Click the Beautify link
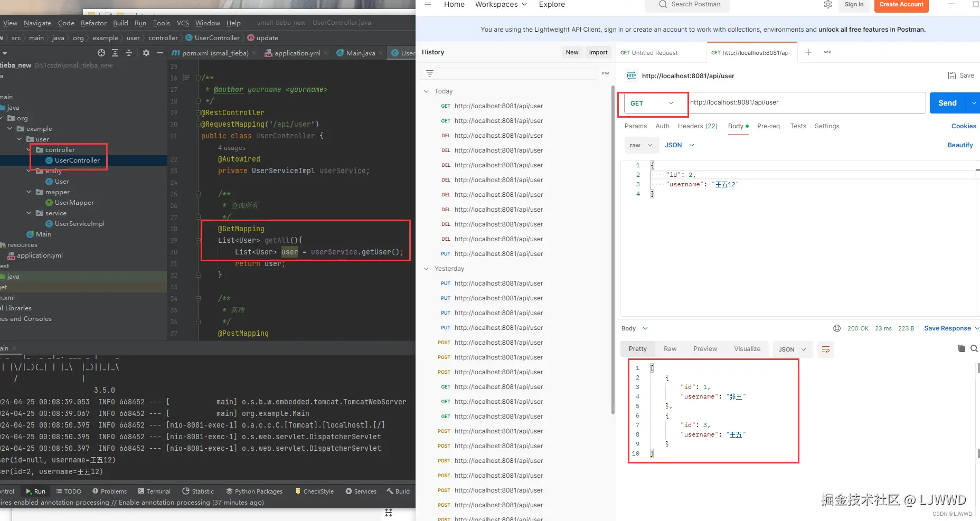The height and width of the screenshot is (521, 980). pyautogui.click(x=959, y=145)
